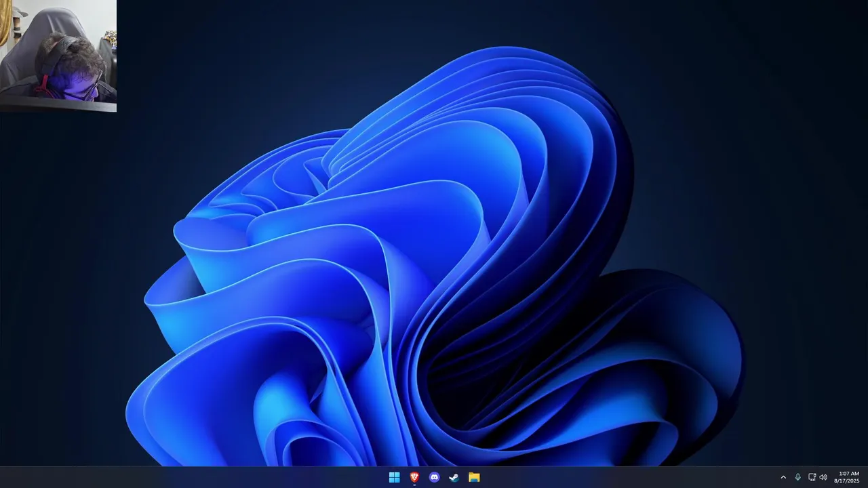Show hidden system tray icons

783,477
